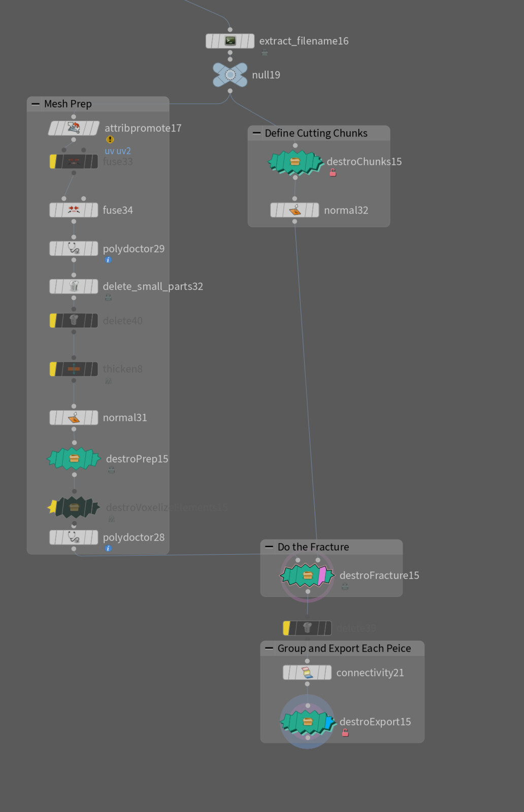Click the warning badge under attribpromote17
The image size is (524, 812).
(x=110, y=140)
